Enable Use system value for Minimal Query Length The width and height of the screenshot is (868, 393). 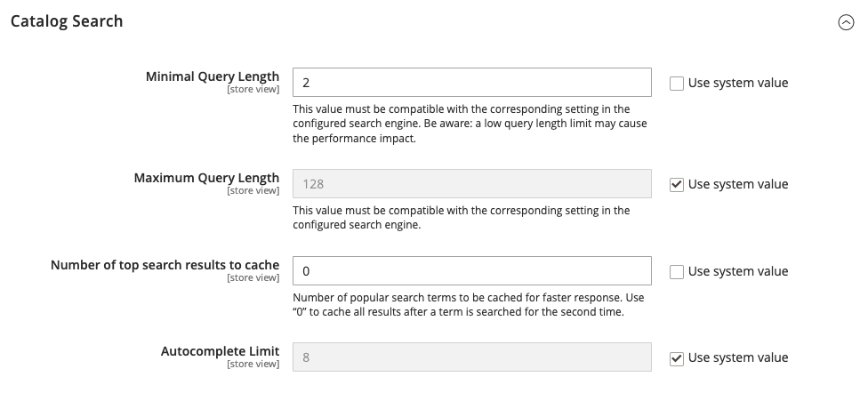pos(677,83)
